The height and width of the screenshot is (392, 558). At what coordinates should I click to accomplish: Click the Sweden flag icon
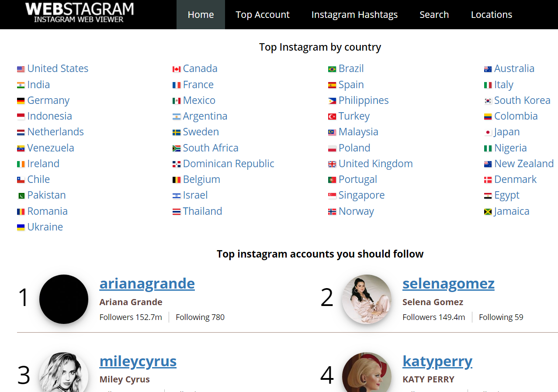coord(177,132)
